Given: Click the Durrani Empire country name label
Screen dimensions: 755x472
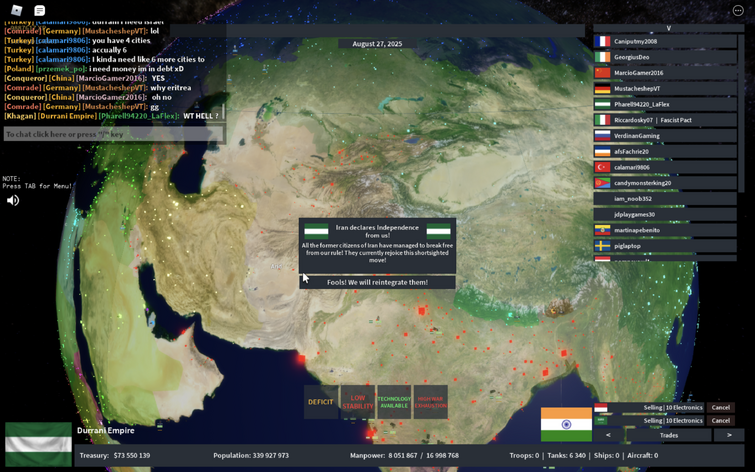Looking at the screenshot, I should 105,430.
